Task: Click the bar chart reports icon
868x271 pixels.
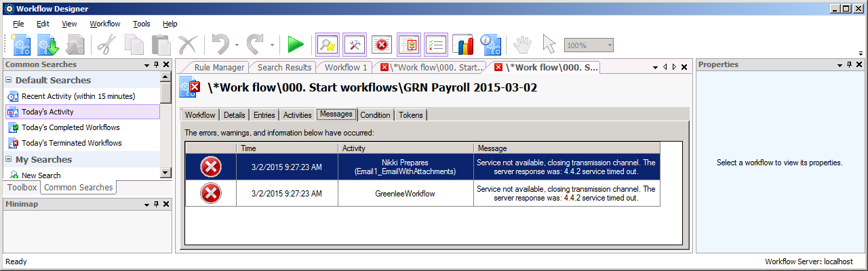Action: pyautogui.click(x=462, y=45)
